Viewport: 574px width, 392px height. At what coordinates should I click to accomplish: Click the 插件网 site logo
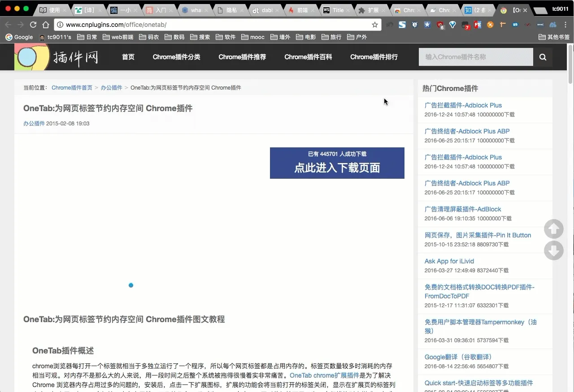coord(57,57)
